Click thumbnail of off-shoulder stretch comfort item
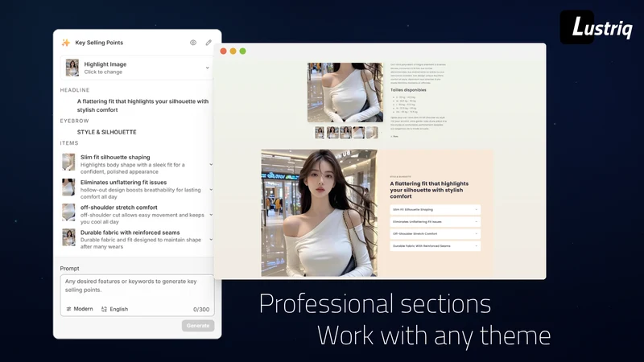 click(68, 212)
